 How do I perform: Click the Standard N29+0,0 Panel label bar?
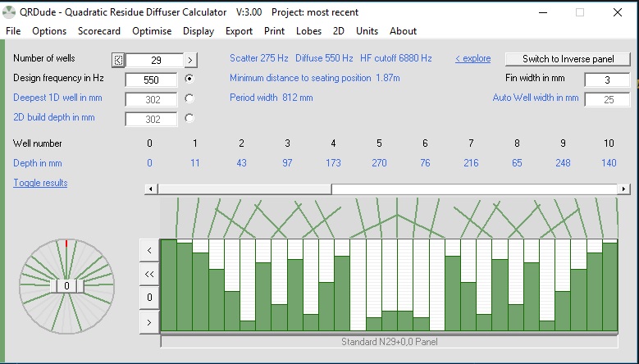[389, 341]
